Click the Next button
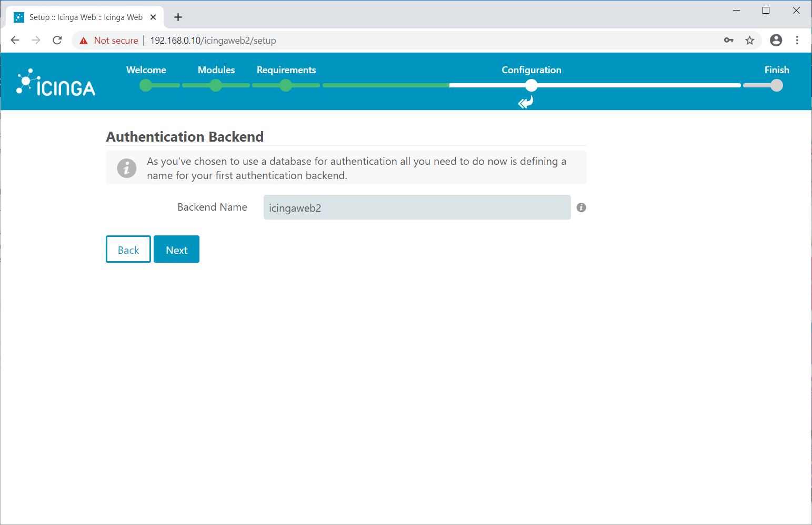The height and width of the screenshot is (525, 812). 176,249
